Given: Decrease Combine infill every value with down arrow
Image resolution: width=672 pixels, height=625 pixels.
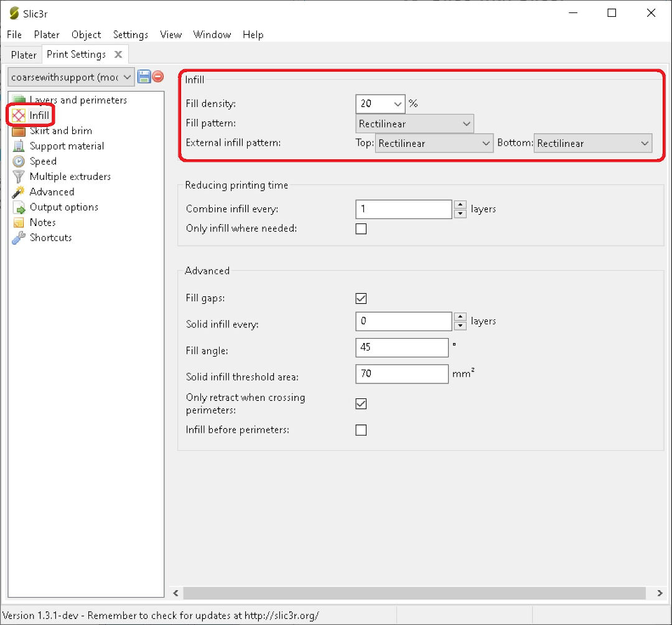Looking at the screenshot, I should [x=460, y=214].
